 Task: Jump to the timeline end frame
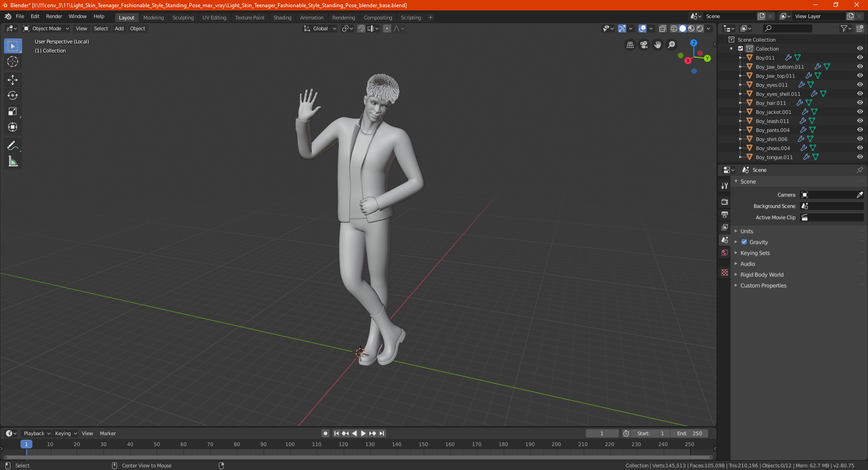382,433
